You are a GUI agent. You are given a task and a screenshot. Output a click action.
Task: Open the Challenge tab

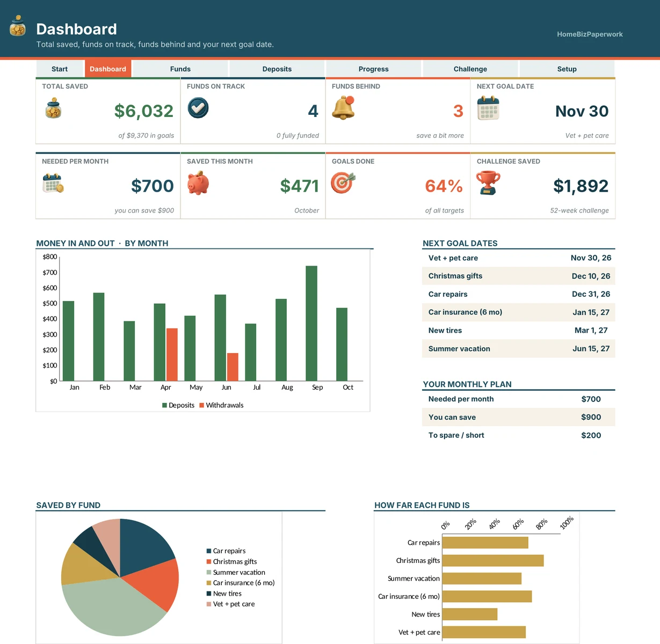point(470,69)
